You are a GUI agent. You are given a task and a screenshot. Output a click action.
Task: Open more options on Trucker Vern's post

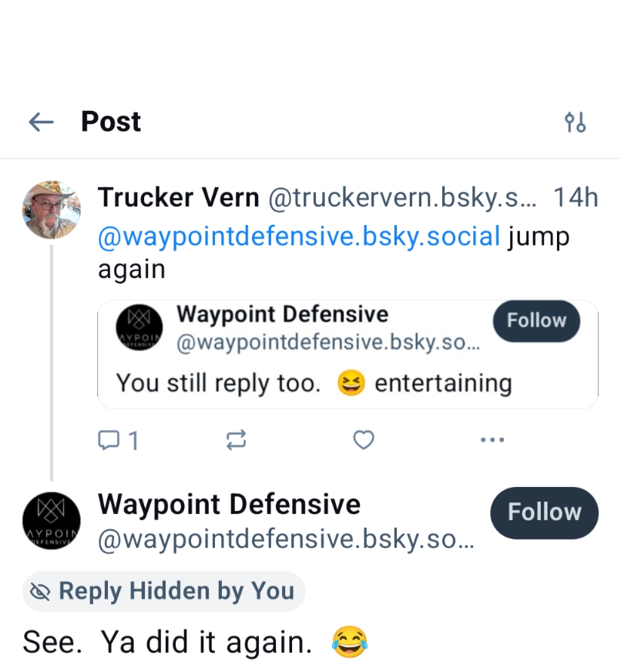tap(492, 440)
